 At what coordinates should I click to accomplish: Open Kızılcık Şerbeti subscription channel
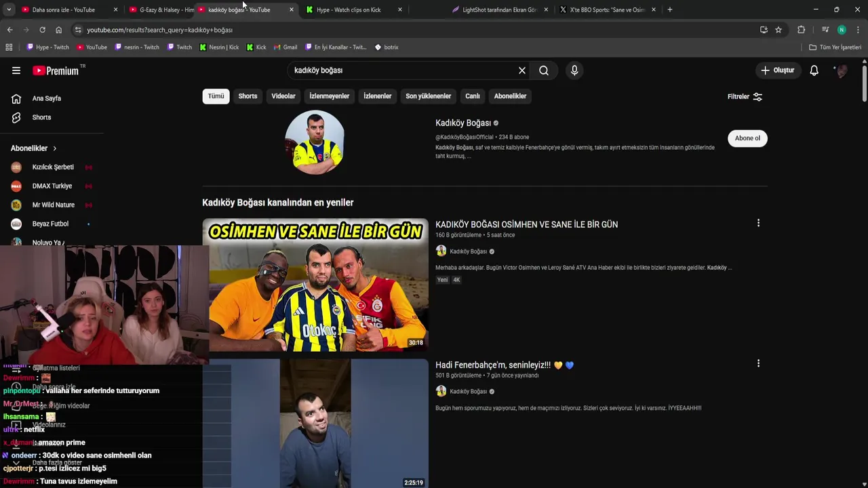pyautogui.click(x=52, y=167)
